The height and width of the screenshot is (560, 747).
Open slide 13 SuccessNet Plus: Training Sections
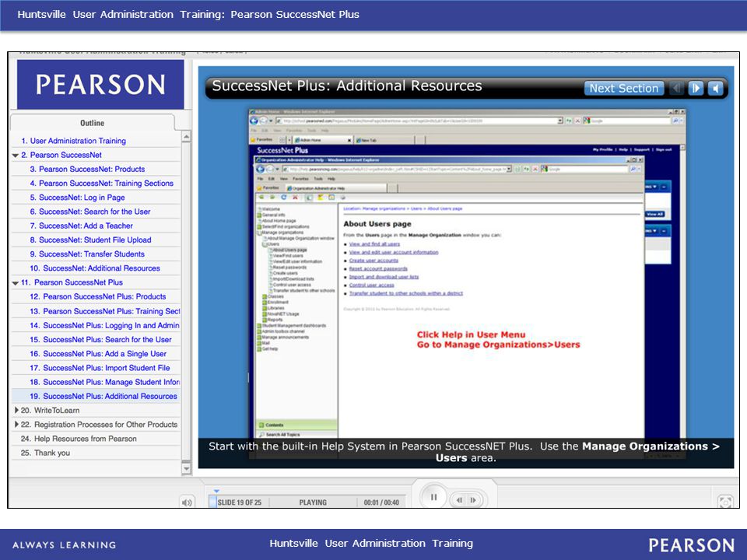pyautogui.click(x=105, y=311)
